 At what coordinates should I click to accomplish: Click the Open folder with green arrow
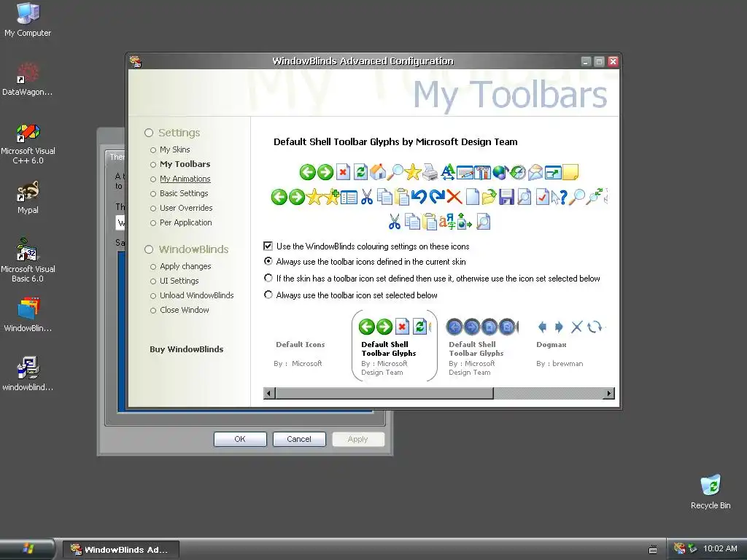(x=489, y=197)
